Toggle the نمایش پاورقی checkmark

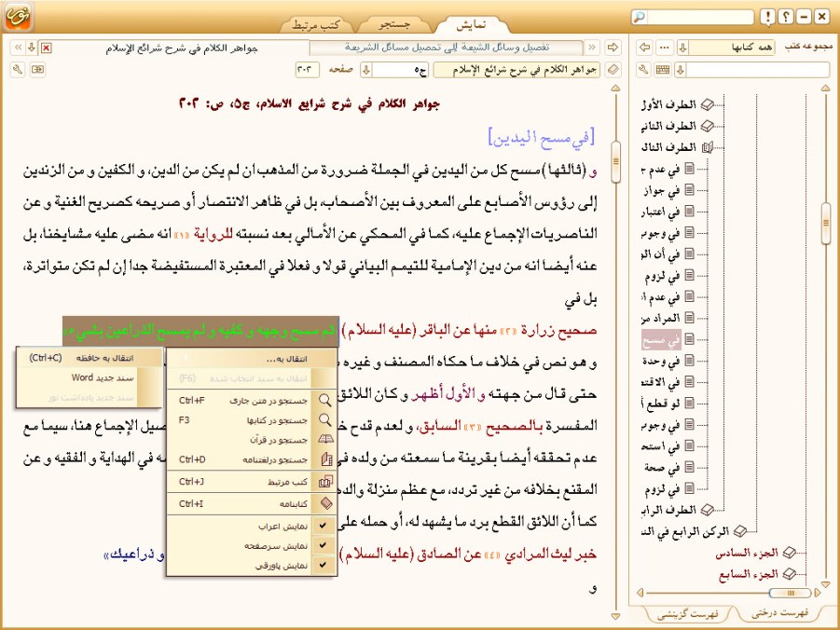click(323, 565)
